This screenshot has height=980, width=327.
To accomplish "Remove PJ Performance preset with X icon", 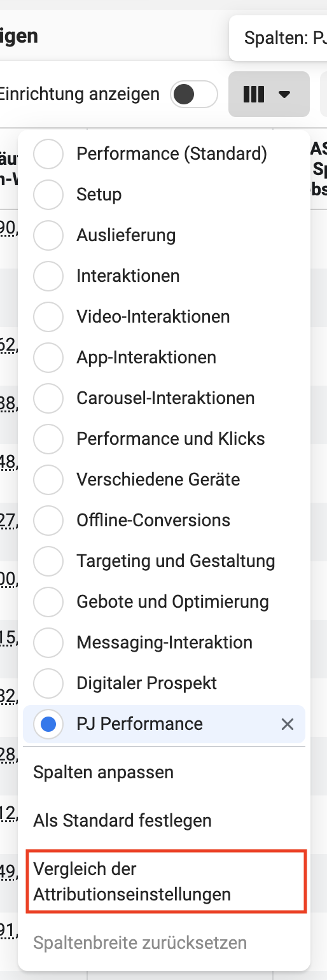I will (x=288, y=724).
